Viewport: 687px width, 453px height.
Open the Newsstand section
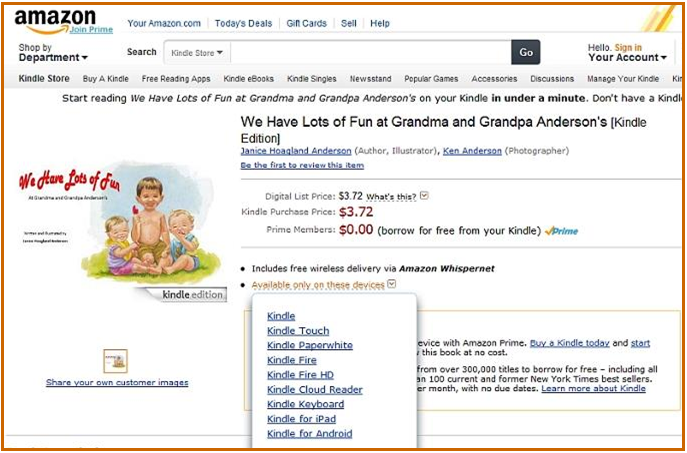click(370, 79)
